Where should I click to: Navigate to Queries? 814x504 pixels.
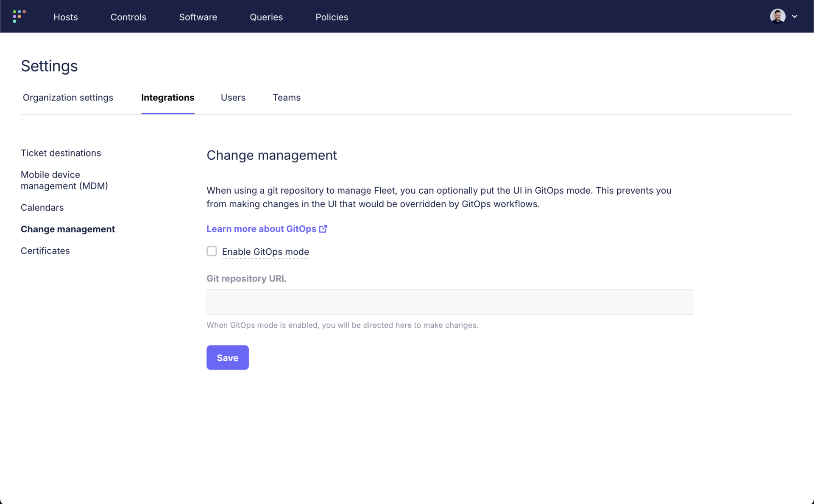266,17
